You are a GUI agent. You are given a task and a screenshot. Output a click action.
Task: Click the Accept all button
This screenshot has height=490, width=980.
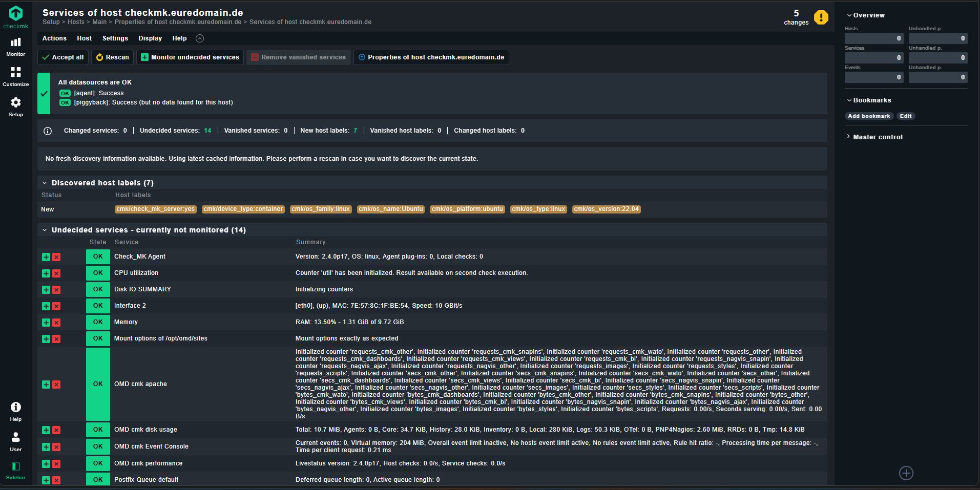tap(63, 57)
